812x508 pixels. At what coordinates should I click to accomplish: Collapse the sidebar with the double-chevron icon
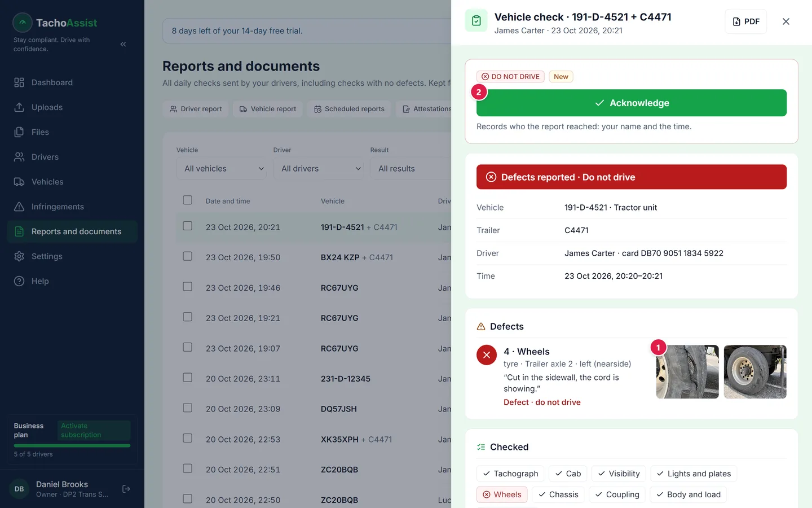pos(123,44)
